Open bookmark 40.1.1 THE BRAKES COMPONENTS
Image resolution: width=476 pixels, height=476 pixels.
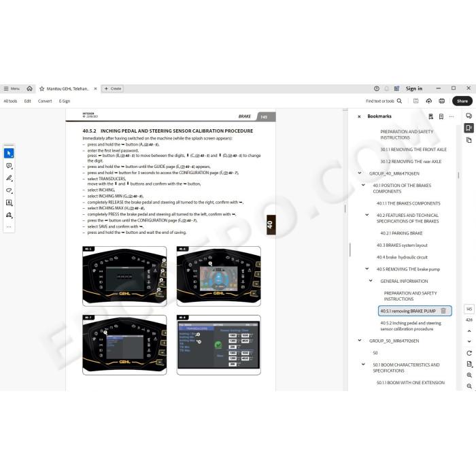[408, 203]
